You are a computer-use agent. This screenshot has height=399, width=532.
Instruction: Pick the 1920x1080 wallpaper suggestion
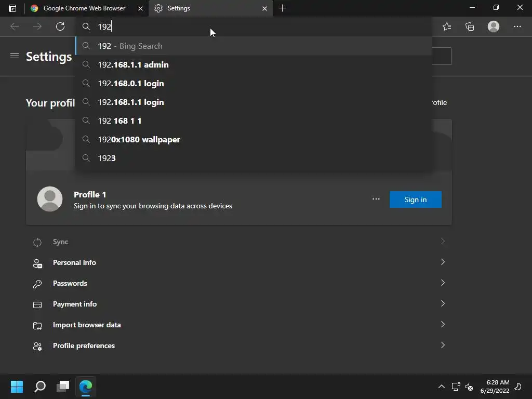(253, 139)
